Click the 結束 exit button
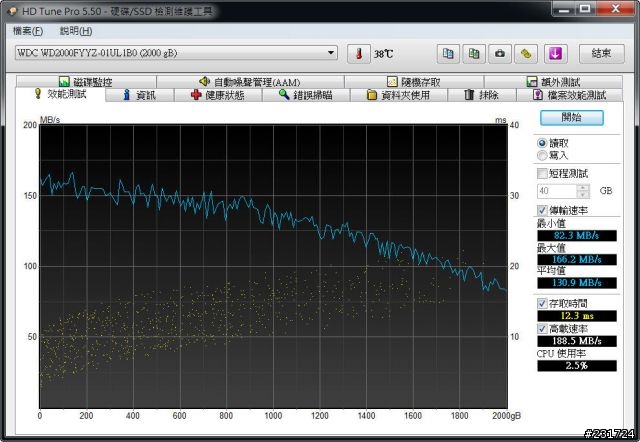 (x=602, y=53)
